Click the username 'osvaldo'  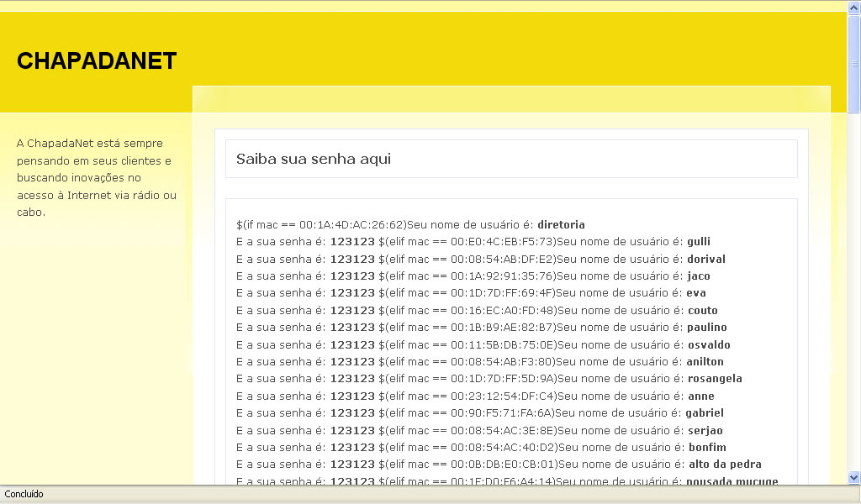pyautogui.click(x=709, y=345)
